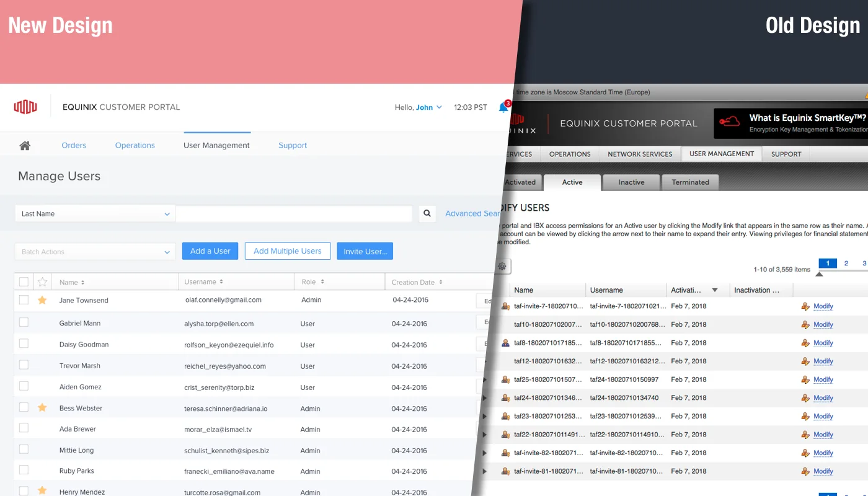Viewport: 868px width, 496px height.
Task: Go to home via the house icon
Action: [x=25, y=146]
